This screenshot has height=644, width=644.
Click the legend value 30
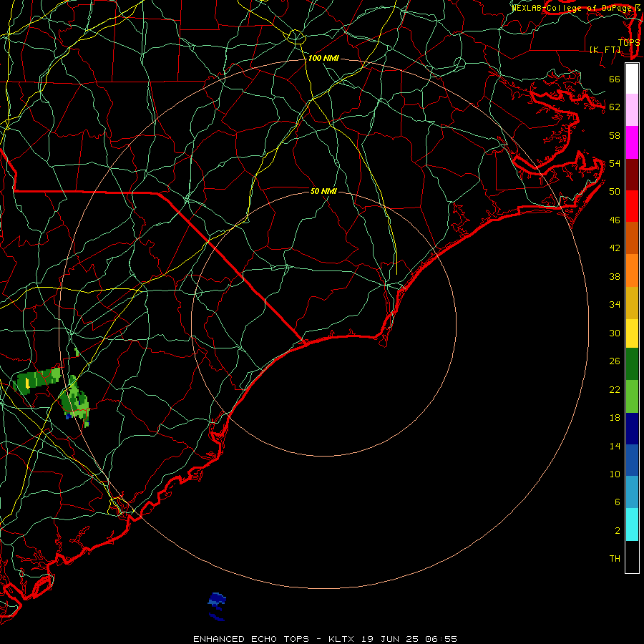click(x=615, y=333)
